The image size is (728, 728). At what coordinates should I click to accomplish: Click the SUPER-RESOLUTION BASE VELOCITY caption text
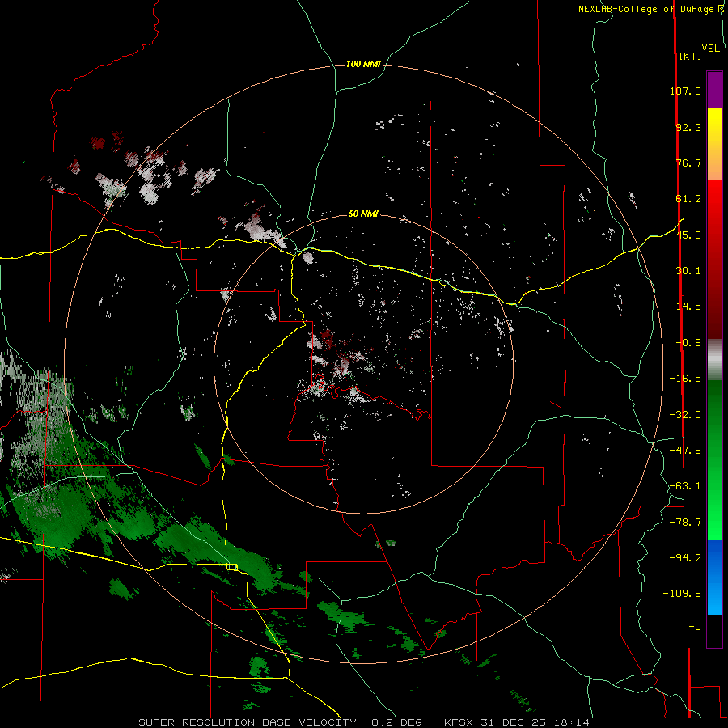[x=248, y=722]
